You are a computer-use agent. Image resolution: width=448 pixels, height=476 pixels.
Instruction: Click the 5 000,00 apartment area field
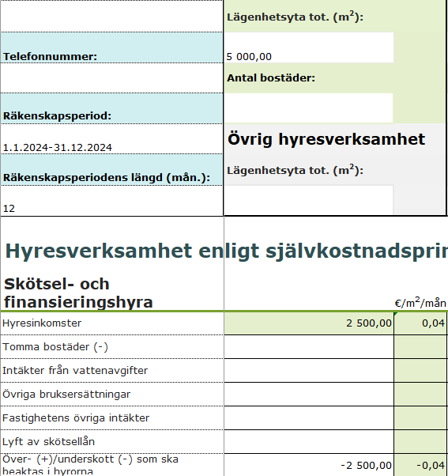tap(309, 47)
